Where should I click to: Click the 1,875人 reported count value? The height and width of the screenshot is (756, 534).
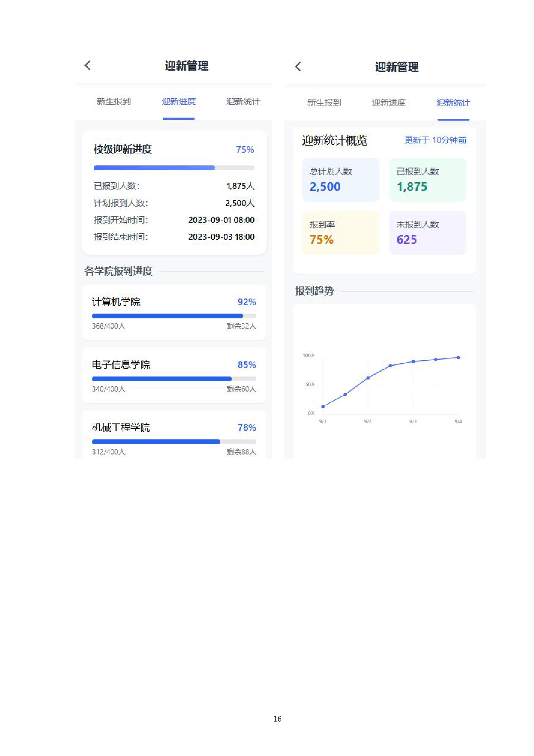(x=240, y=186)
